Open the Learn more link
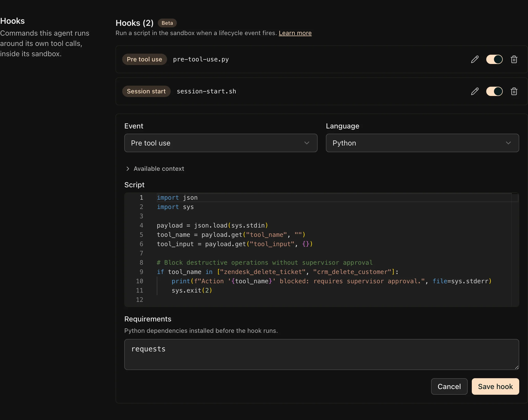 pyautogui.click(x=295, y=33)
